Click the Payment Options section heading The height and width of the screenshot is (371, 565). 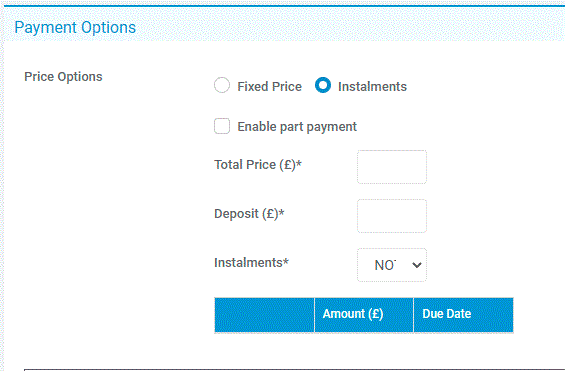[x=75, y=27]
